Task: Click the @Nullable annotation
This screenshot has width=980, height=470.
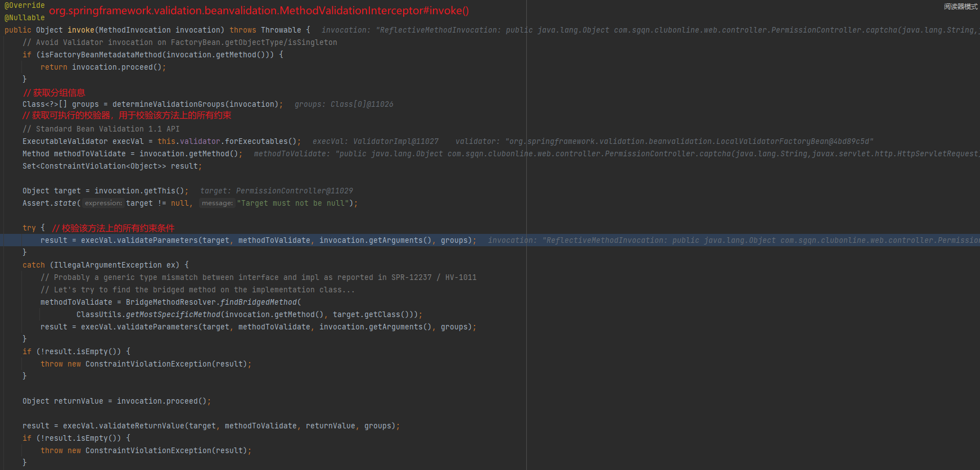Action: coord(25,17)
